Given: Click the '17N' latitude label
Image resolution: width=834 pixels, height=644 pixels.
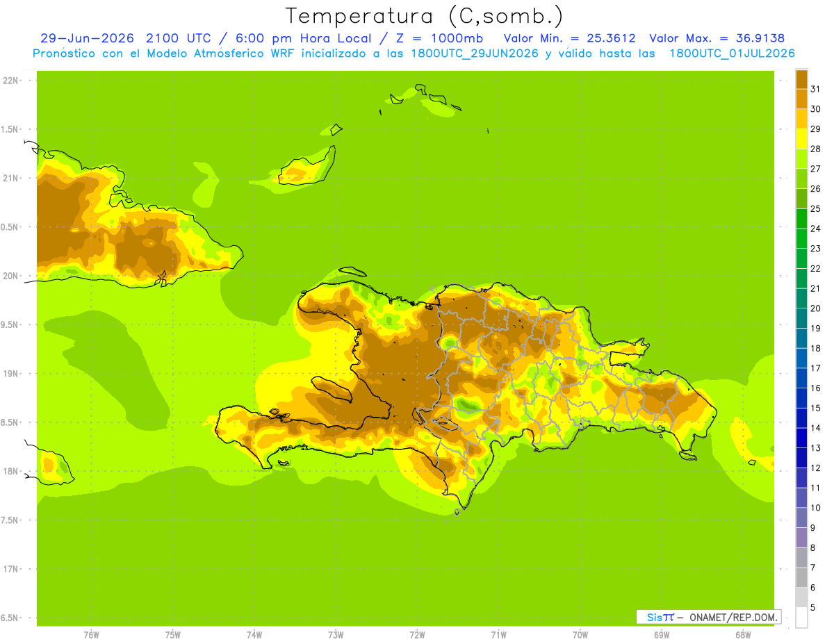Looking at the screenshot, I should click(10, 569).
